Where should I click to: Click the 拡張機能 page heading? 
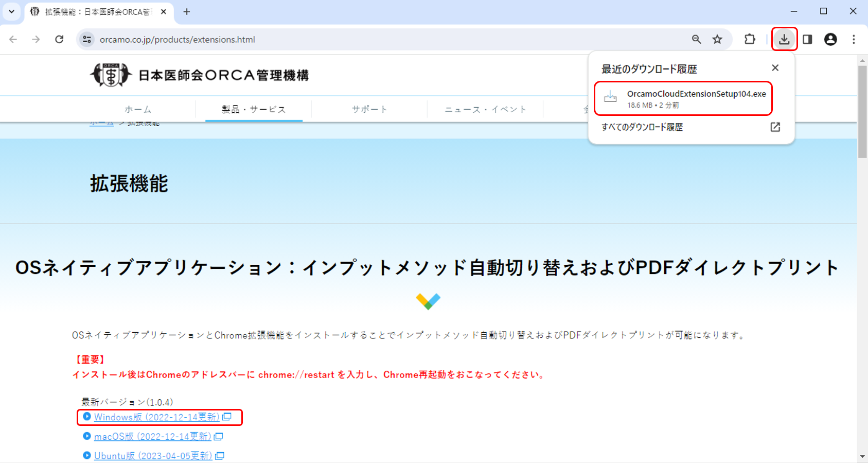[129, 183]
